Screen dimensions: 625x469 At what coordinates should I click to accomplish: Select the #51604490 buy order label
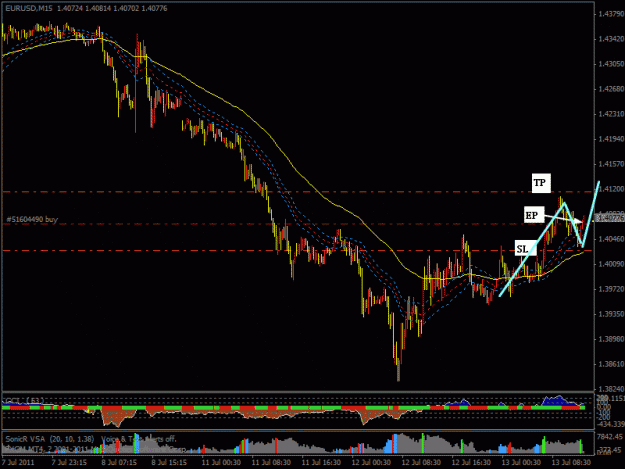click(32, 219)
